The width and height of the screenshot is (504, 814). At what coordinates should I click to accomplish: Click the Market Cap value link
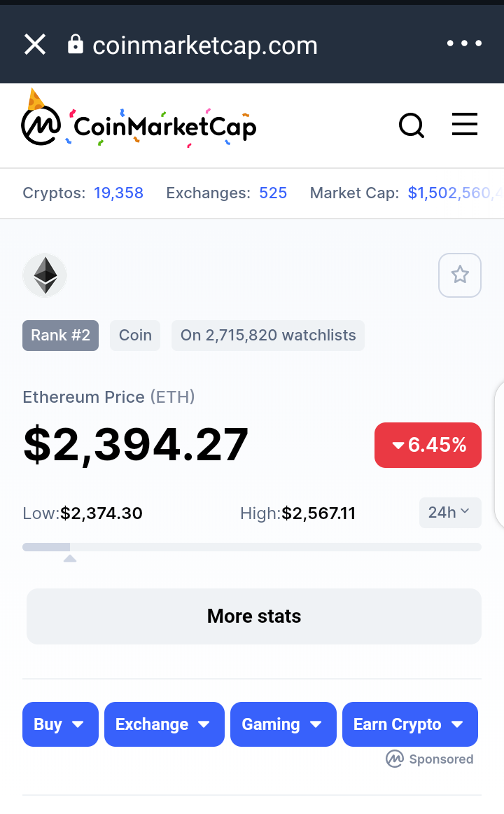pyautogui.click(x=455, y=193)
